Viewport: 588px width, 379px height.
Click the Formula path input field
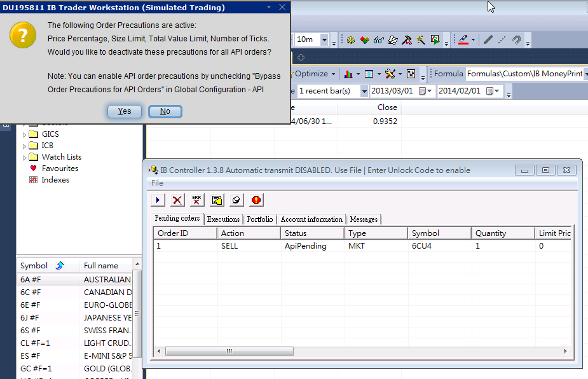coord(526,74)
